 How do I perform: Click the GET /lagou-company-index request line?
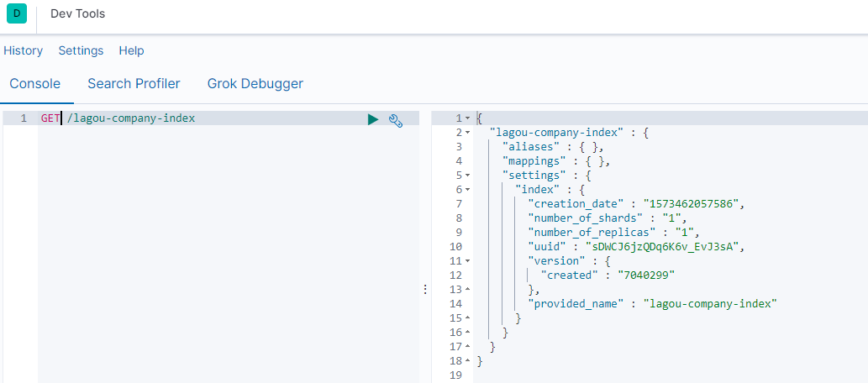point(130,118)
